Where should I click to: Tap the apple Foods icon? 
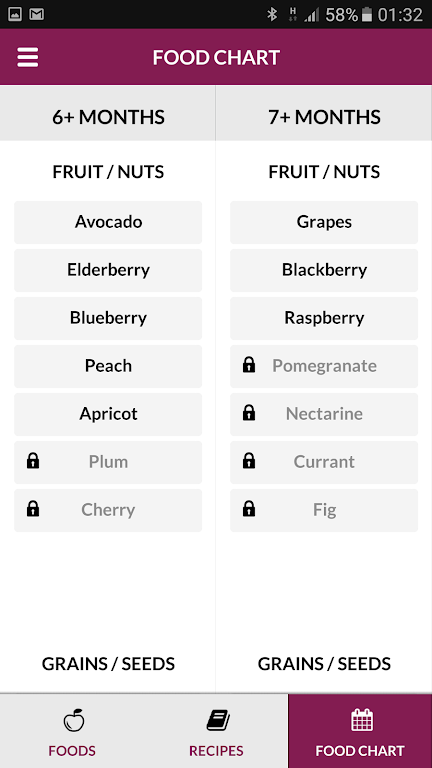[73, 720]
